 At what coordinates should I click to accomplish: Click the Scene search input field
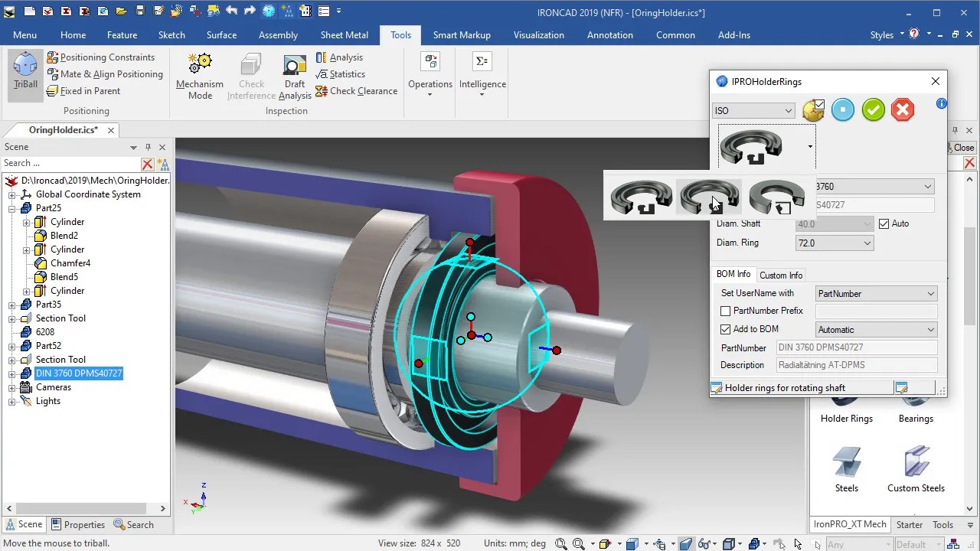[x=70, y=163]
